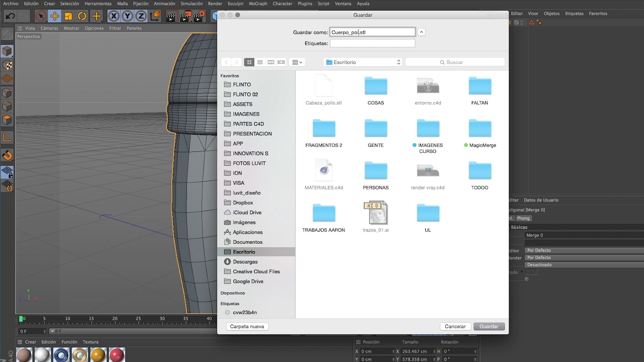Toggle Y axis lock
644x362 pixels.
pos(127,16)
